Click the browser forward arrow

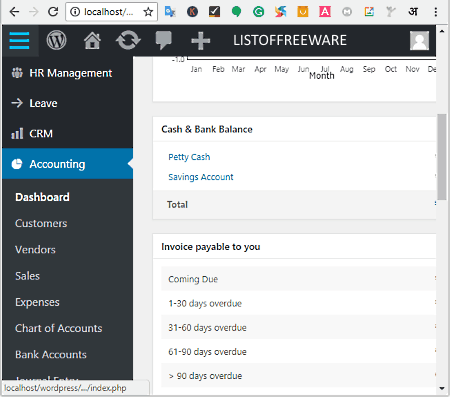coord(33,12)
